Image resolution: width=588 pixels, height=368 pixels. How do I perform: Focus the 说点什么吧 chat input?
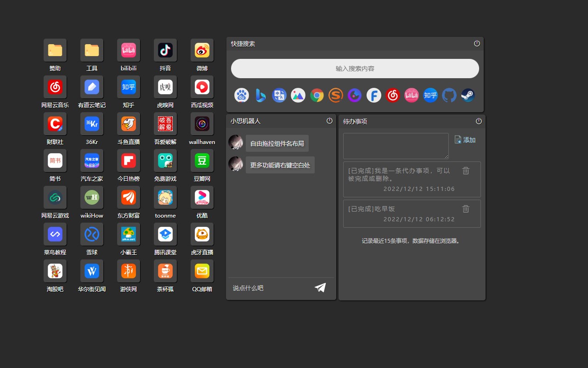tap(270, 288)
